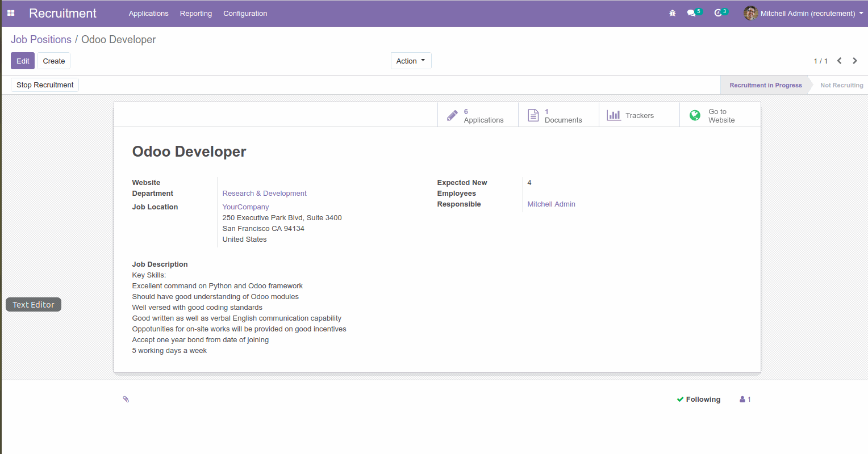Open the activities clock icon
The width and height of the screenshot is (868, 454).
click(x=718, y=13)
